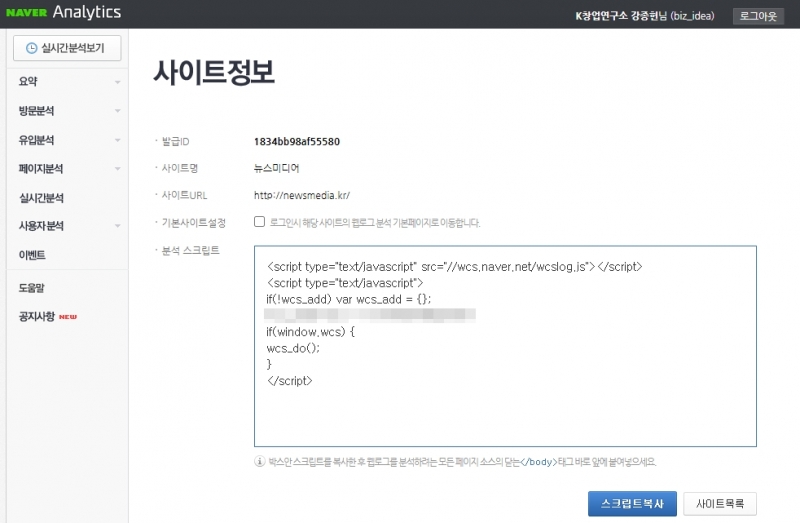Image resolution: width=800 pixels, height=523 pixels.
Task: Click the closing </script> line
Action: (x=289, y=381)
